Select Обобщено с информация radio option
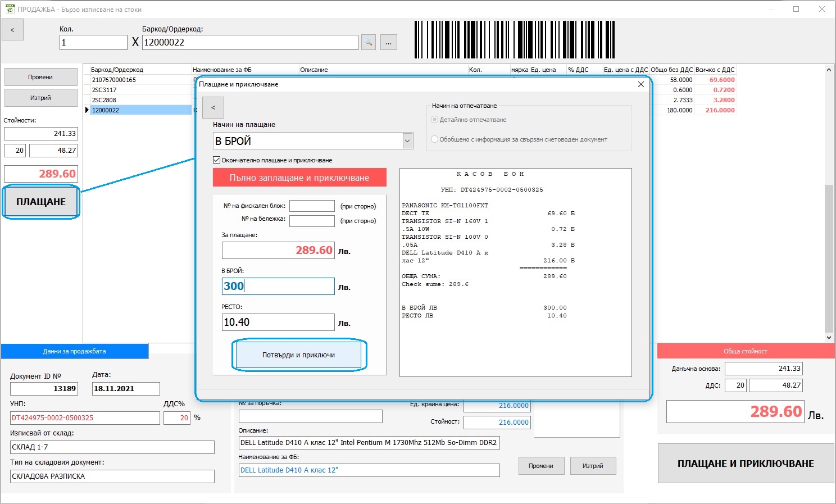836x504 pixels. click(434, 139)
